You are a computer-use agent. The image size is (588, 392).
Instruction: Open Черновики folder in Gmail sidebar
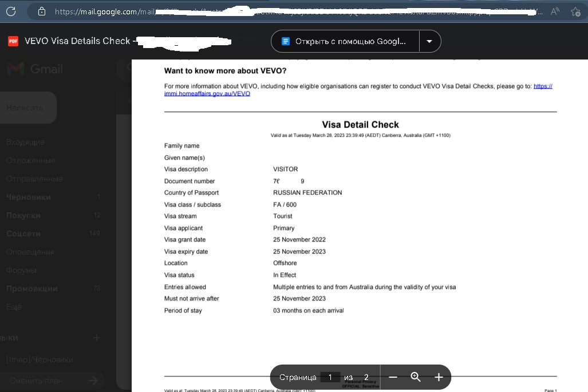click(x=29, y=197)
